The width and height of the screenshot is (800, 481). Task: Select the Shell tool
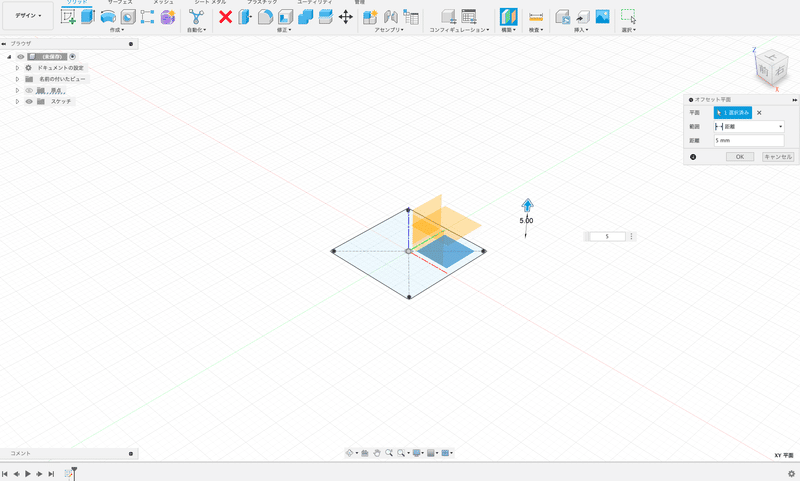coord(285,17)
